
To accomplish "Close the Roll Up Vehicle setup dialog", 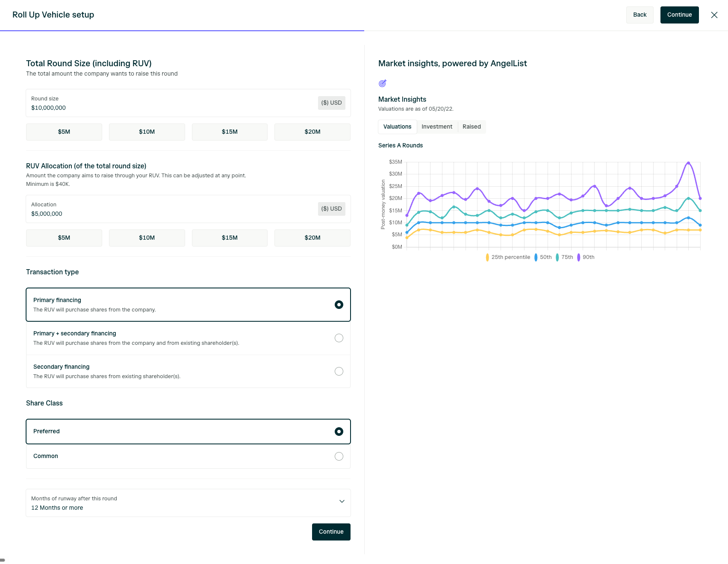I will coord(714,15).
